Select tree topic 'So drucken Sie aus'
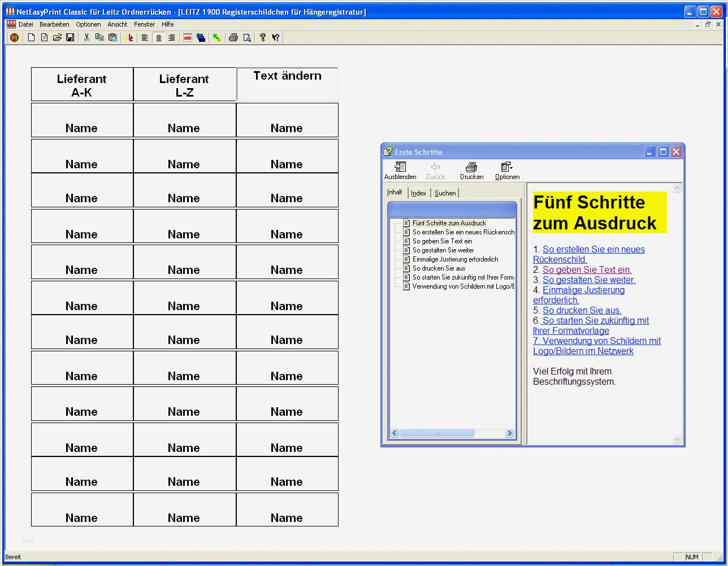The width and height of the screenshot is (728, 566). click(439, 268)
